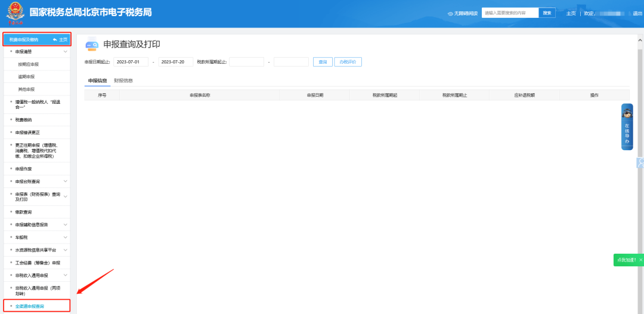The image size is (644, 314).
Task: Click the 税款所属期止 column header
Action: 454,95
